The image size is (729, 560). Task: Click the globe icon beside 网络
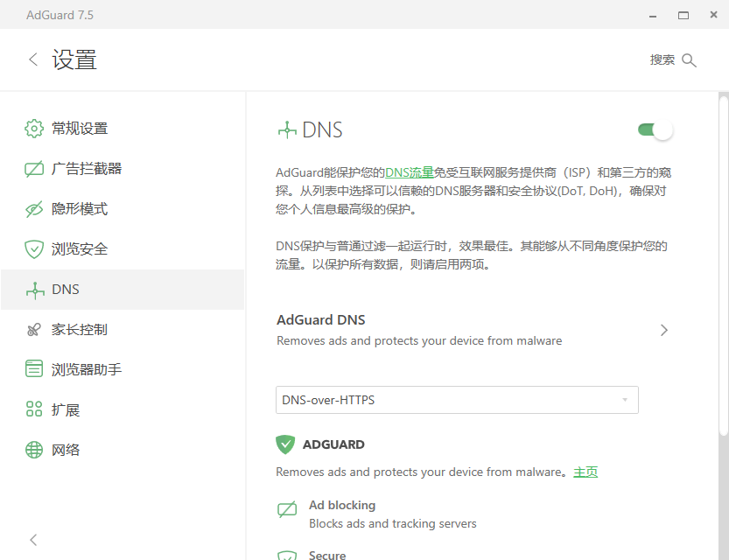coord(34,450)
